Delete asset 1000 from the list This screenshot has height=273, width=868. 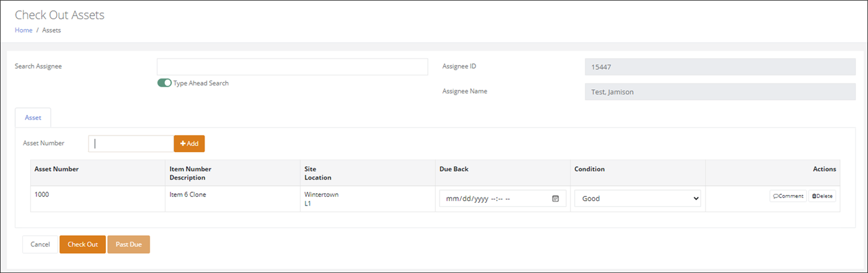point(822,196)
